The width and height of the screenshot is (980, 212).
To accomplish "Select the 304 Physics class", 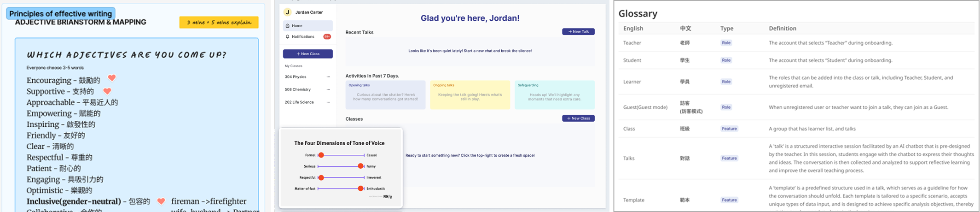I will 296,77.
